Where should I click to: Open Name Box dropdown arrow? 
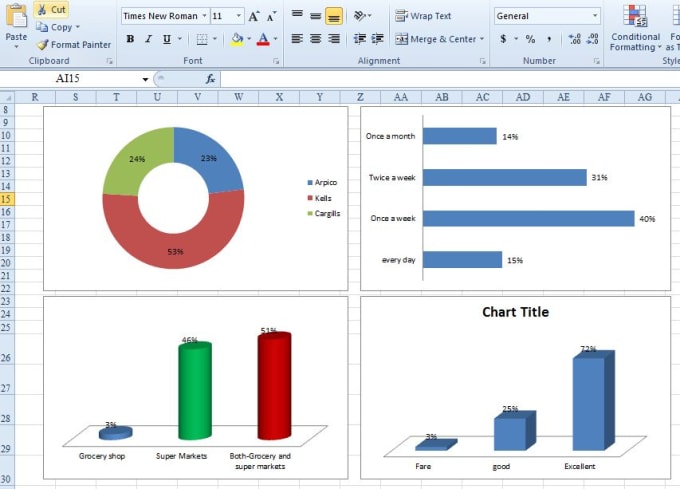(x=145, y=79)
